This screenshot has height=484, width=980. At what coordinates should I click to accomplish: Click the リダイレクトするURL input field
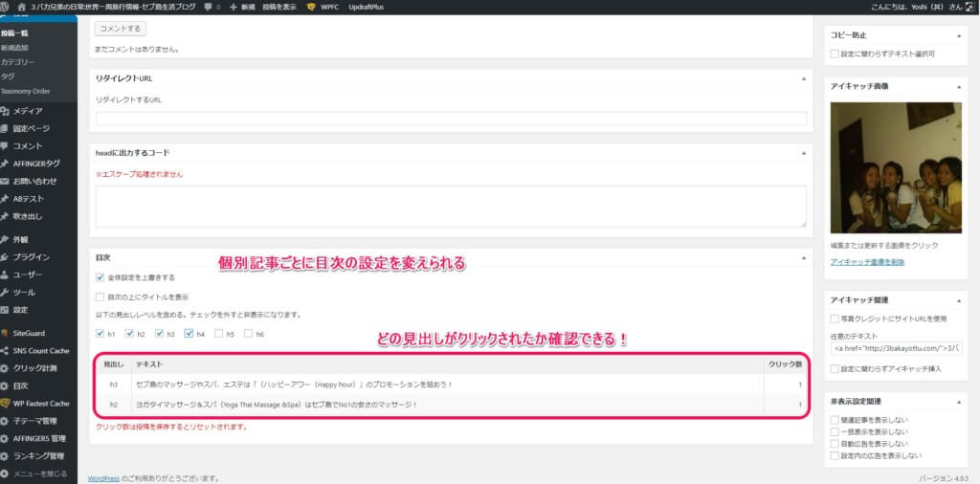click(x=452, y=119)
